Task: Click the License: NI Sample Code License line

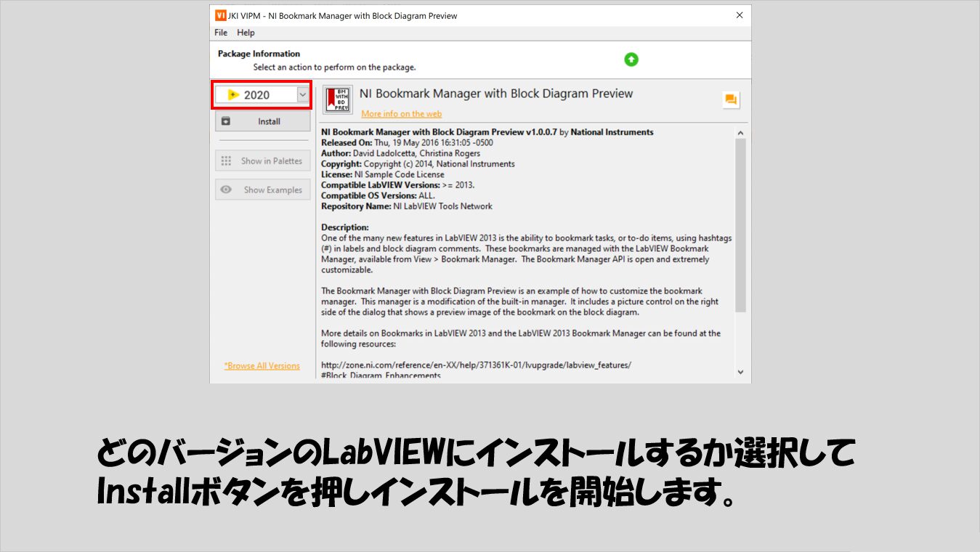Action: (x=383, y=174)
